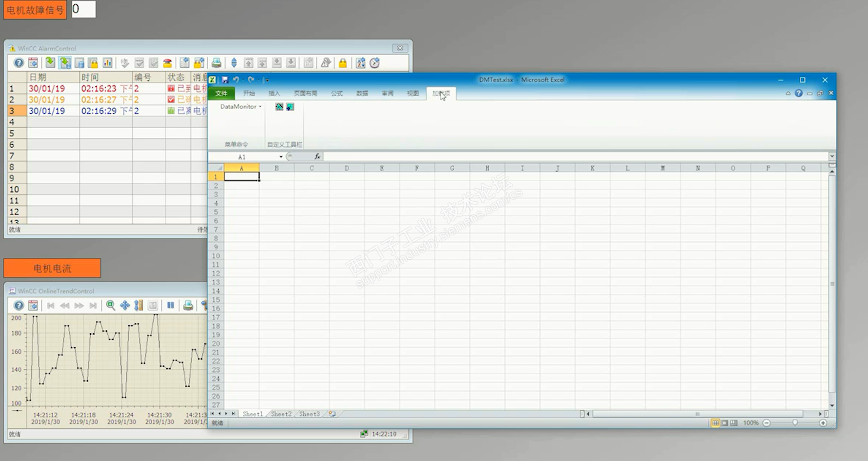Go to the last trend data record
The width and height of the screenshot is (868, 461).
click(93, 306)
